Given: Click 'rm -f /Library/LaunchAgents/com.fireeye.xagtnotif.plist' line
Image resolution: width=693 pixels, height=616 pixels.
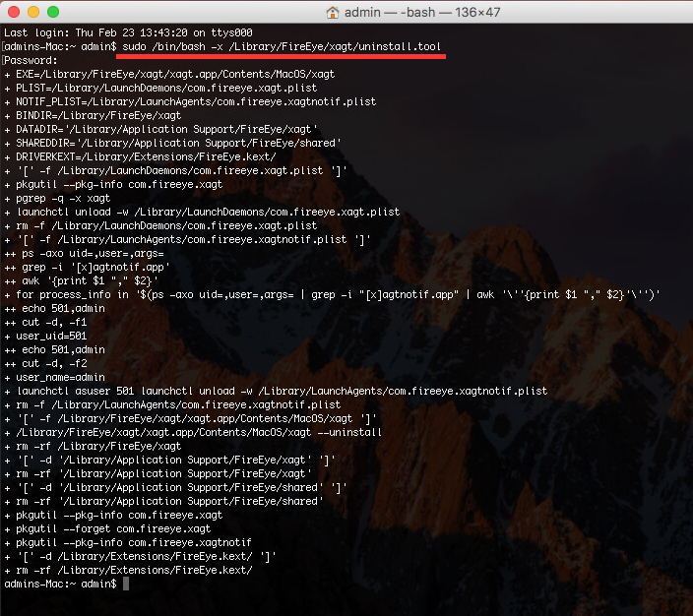Looking at the screenshot, I should point(173,404).
